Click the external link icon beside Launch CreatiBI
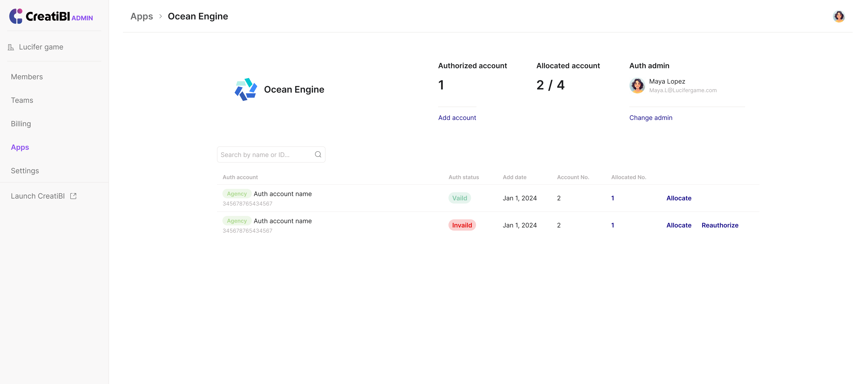868x384 pixels. (x=73, y=196)
